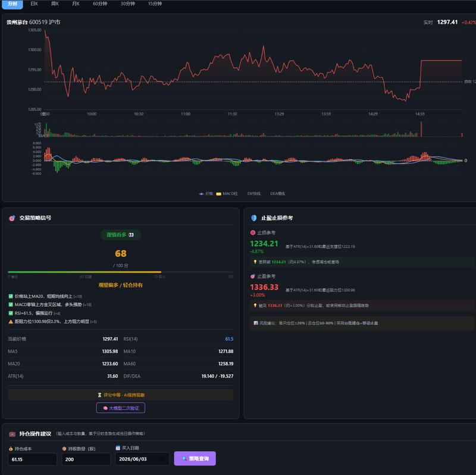This screenshot has width=476, height=475.
Task: Toggle the 价格 legend series
Action: click(x=206, y=194)
